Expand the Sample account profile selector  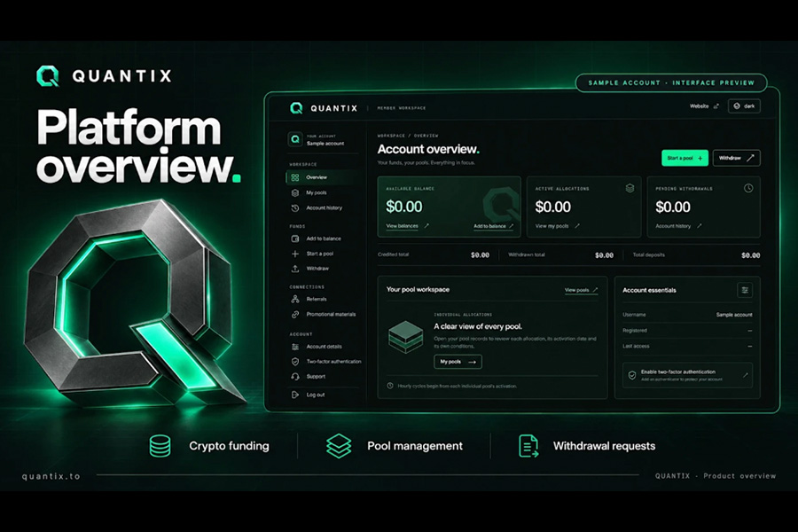point(322,139)
